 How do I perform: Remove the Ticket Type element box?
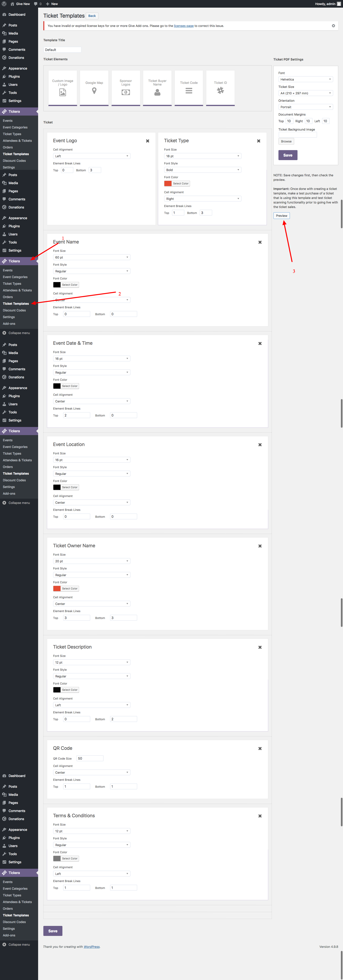(x=259, y=141)
